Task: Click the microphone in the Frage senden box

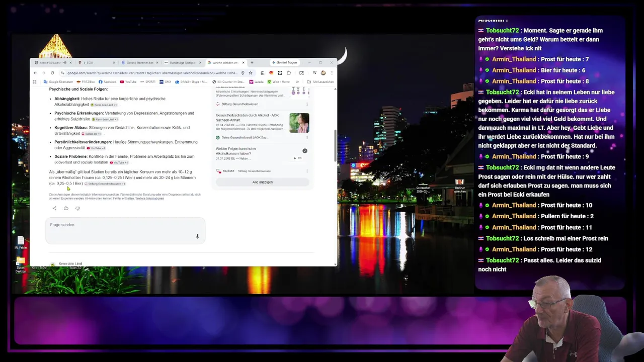Action: pos(197,236)
